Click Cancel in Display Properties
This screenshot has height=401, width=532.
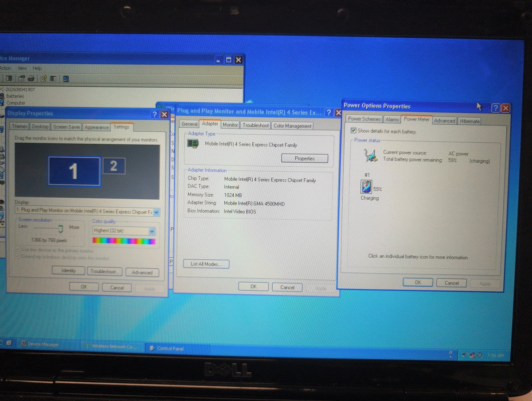(x=117, y=287)
